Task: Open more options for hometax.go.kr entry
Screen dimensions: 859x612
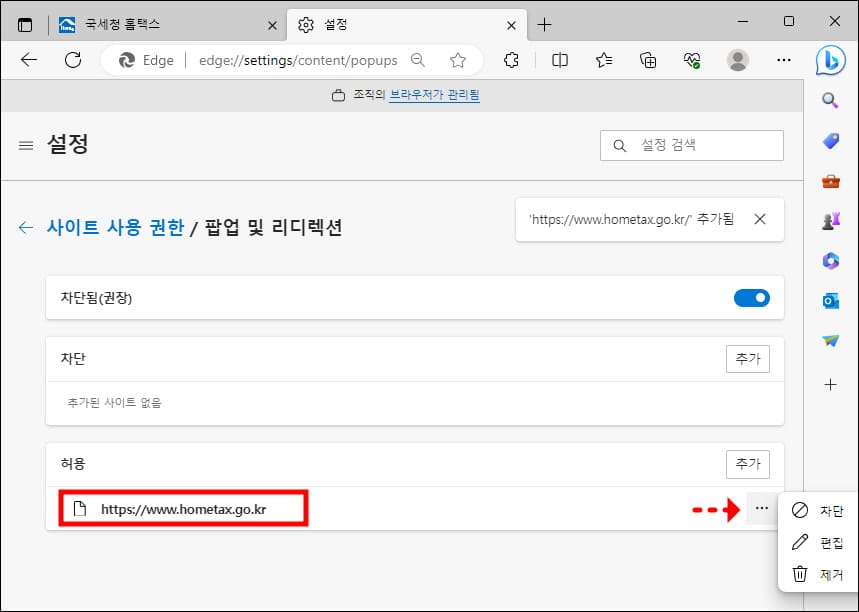Action: (x=762, y=509)
